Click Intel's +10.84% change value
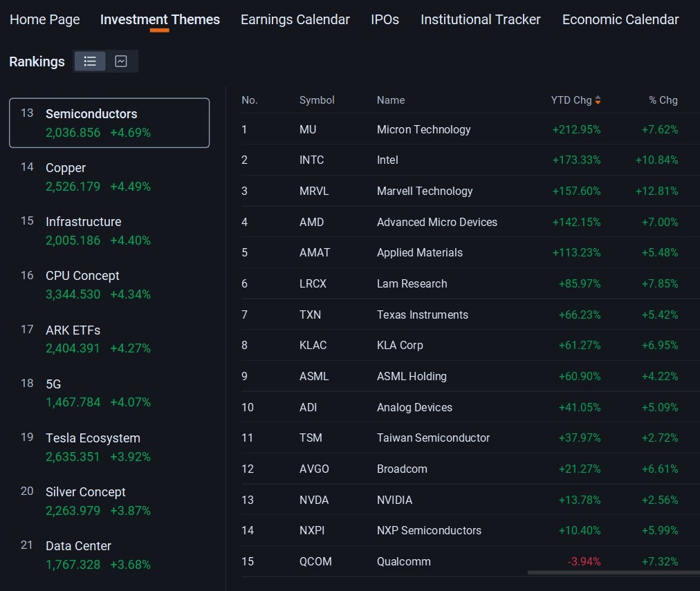 click(x=656, y=160)
